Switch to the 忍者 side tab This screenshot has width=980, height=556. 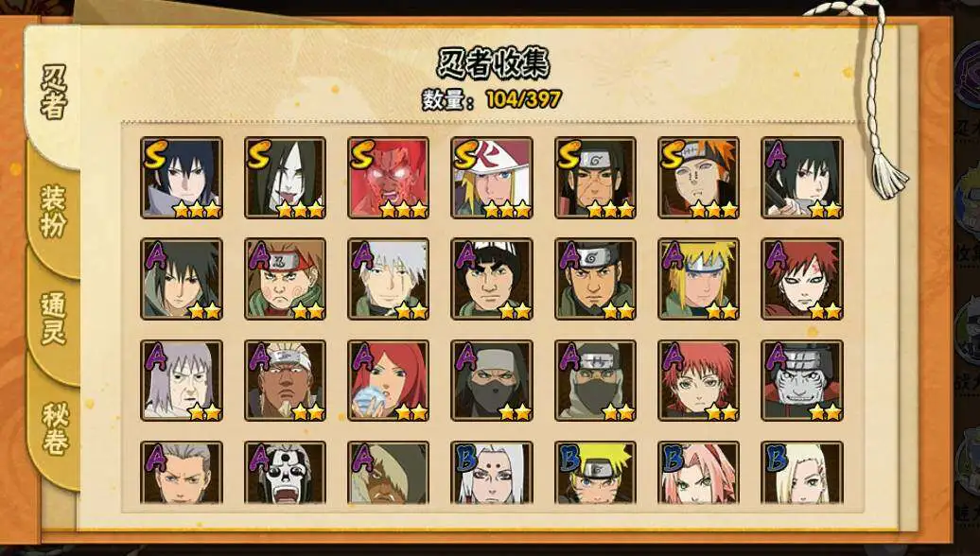click(x=54, y=94)
